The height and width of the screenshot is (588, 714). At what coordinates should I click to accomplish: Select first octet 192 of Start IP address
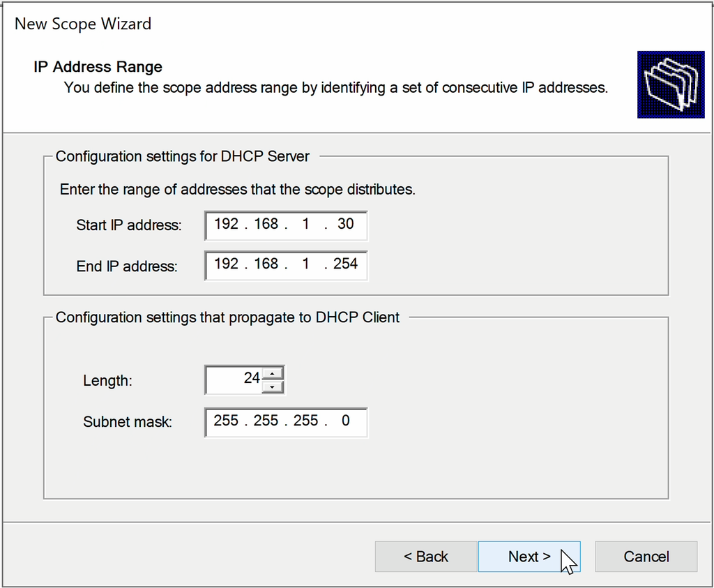tap(227, 224)
